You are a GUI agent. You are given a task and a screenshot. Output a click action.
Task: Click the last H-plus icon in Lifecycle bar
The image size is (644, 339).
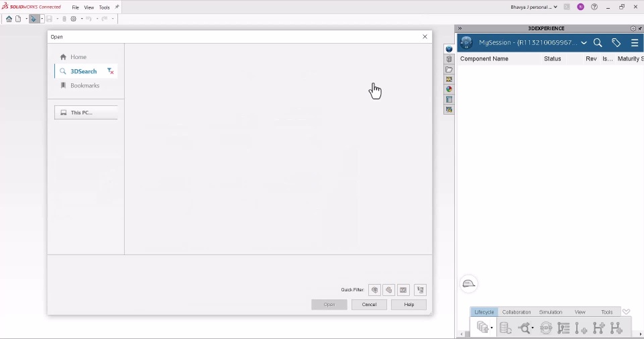(x=616, y=328)
